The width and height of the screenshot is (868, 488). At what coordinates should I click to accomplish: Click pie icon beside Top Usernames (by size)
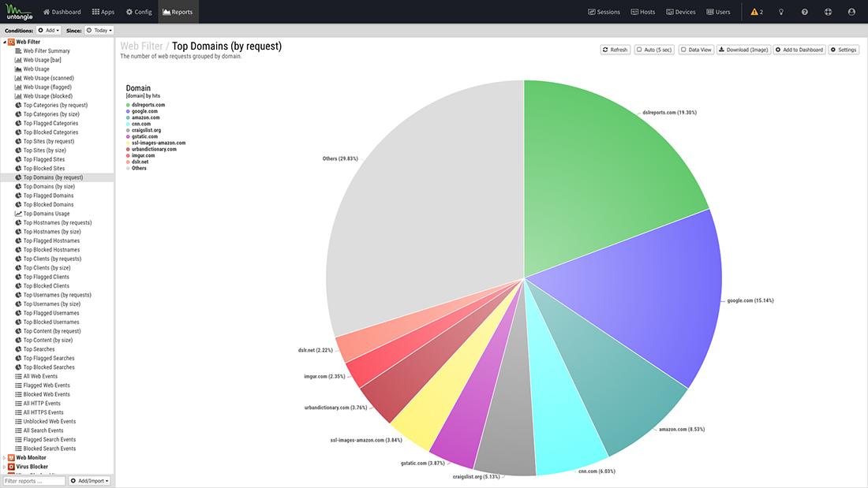click(18, 304)
